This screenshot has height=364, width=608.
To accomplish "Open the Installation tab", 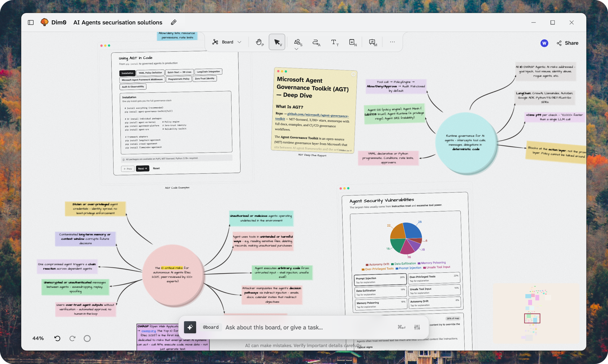I will [x=127, y=73].
